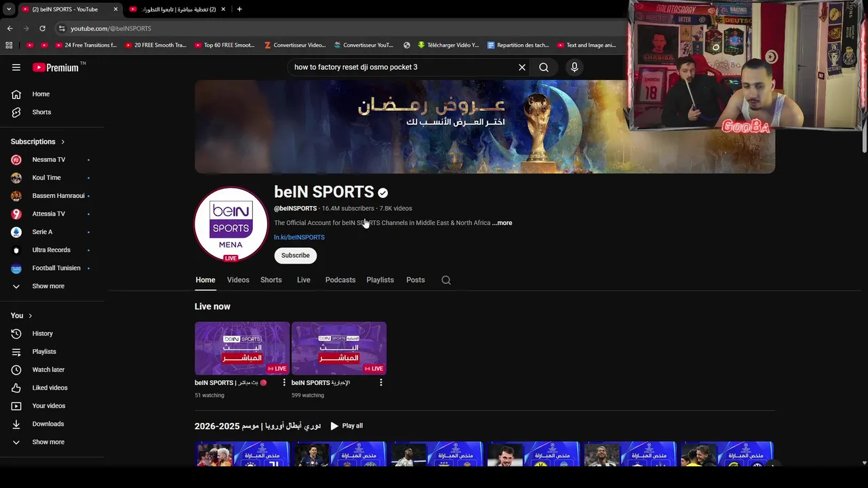
Task: Activate voice search microphone
Action: click(x=574, y=67)
